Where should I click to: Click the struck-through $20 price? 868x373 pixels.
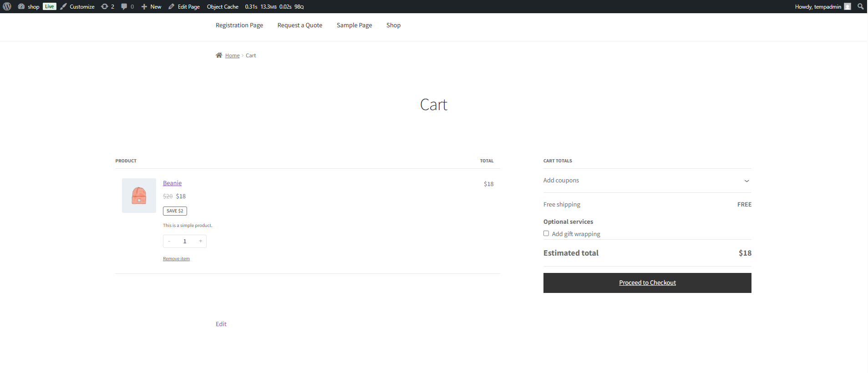click(x=168, y=197)
